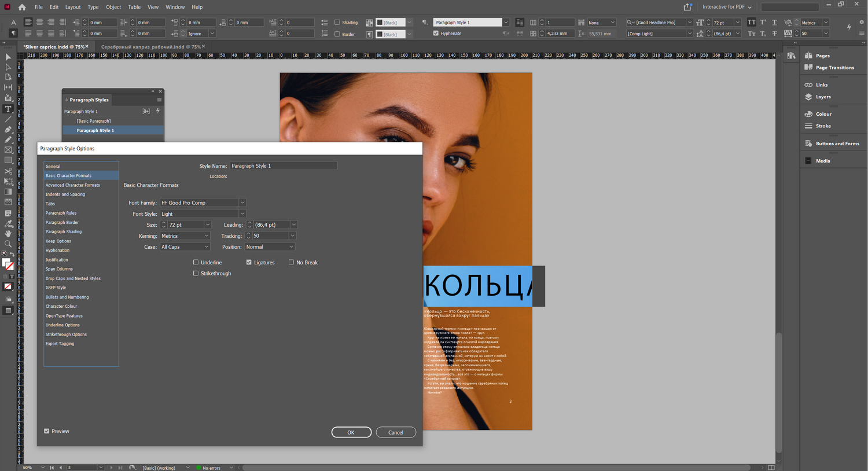This screenshot has height=471, width=868.
Task: Select the Line tool
Action: point(8,119)
